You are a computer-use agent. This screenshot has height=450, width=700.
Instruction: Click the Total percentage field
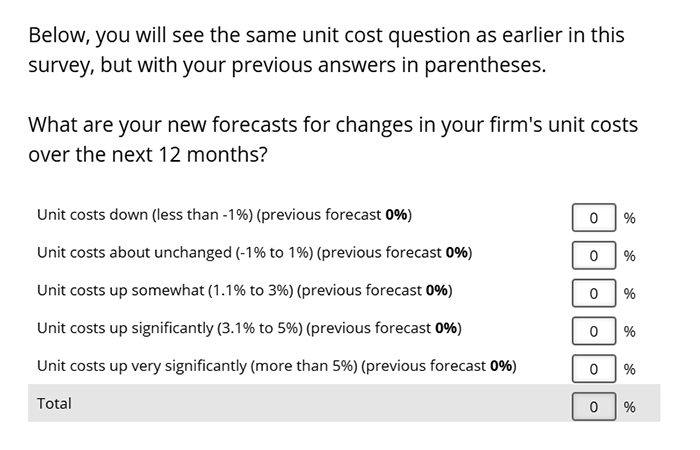click(x=594, y=407)
